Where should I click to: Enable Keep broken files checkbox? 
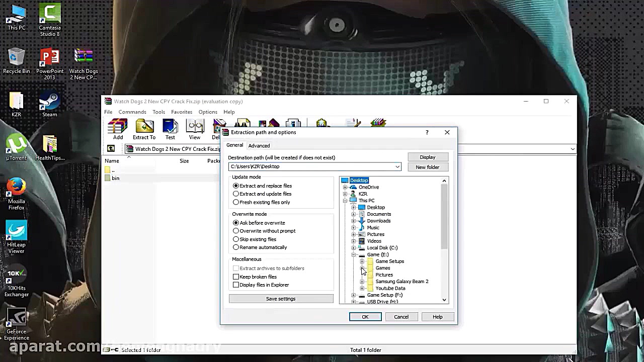235,277
